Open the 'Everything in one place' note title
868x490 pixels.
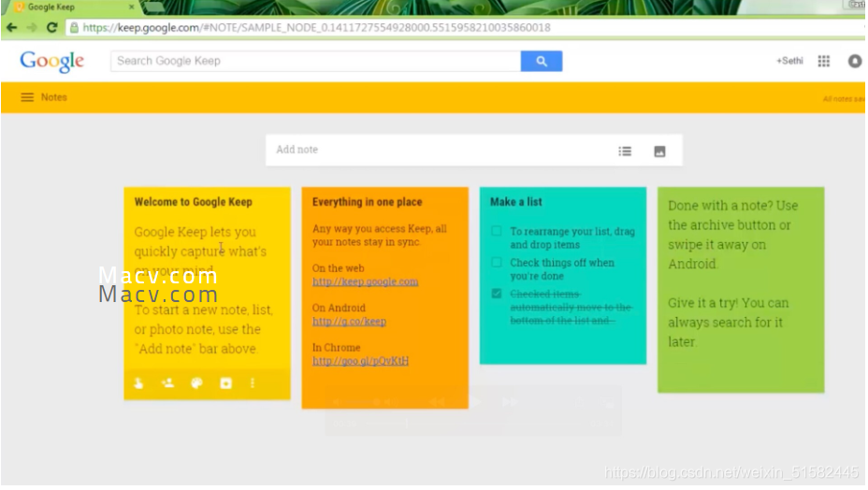coord(367,202)
